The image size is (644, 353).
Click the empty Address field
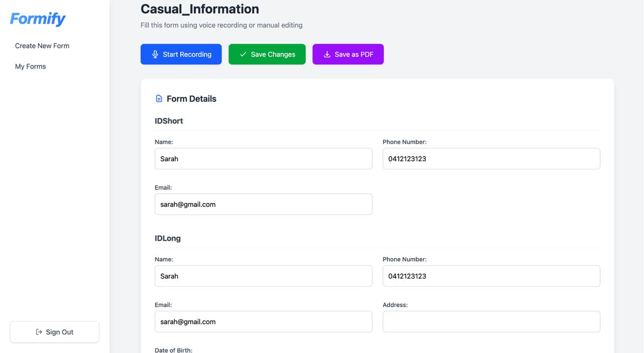click(x=491, y=322)
